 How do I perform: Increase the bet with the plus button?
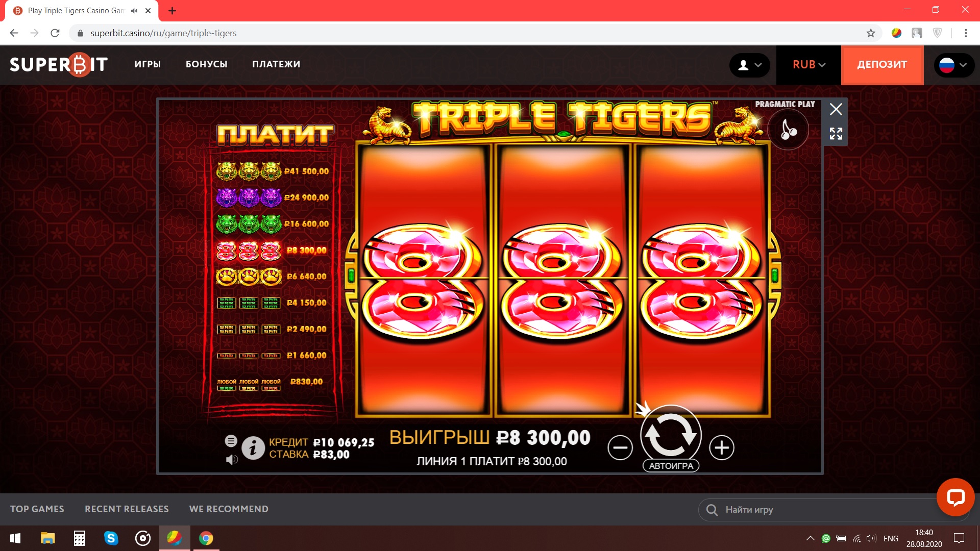(722, 448)
